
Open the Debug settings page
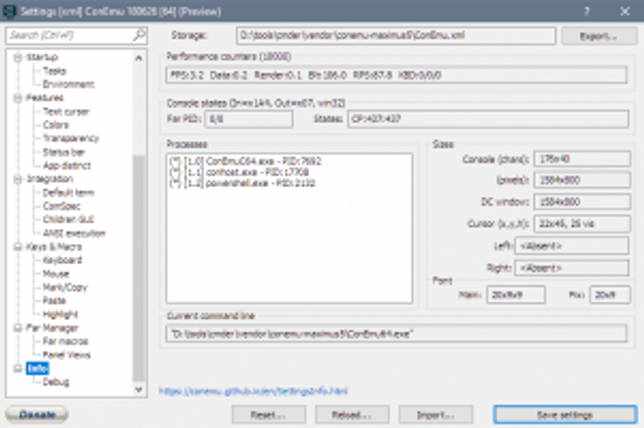[x=56, y=382]
